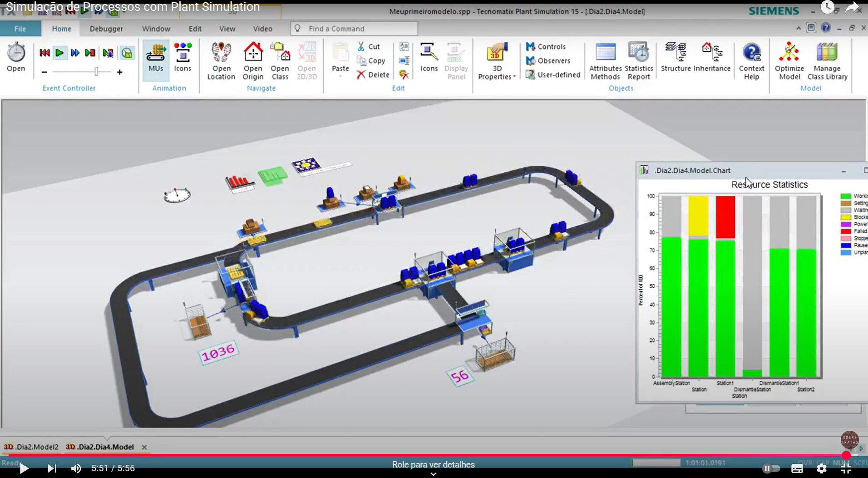Adjust the simulation speed slider handle

click(96, 72)
